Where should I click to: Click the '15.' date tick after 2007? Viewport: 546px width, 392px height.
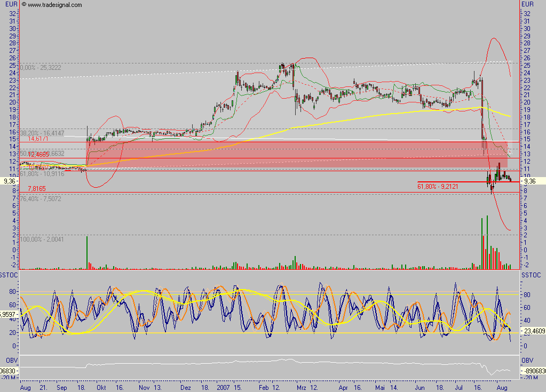[x=238, y=388]
